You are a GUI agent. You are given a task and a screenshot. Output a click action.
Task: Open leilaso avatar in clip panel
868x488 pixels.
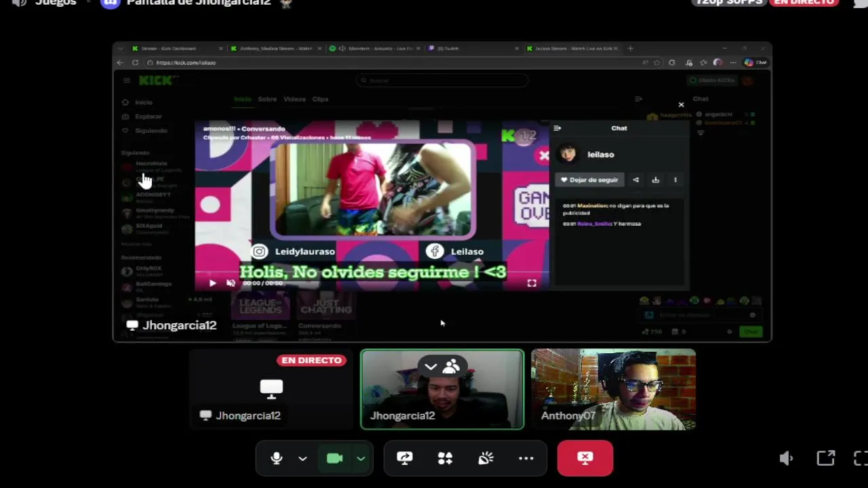[x=568, y=154]
